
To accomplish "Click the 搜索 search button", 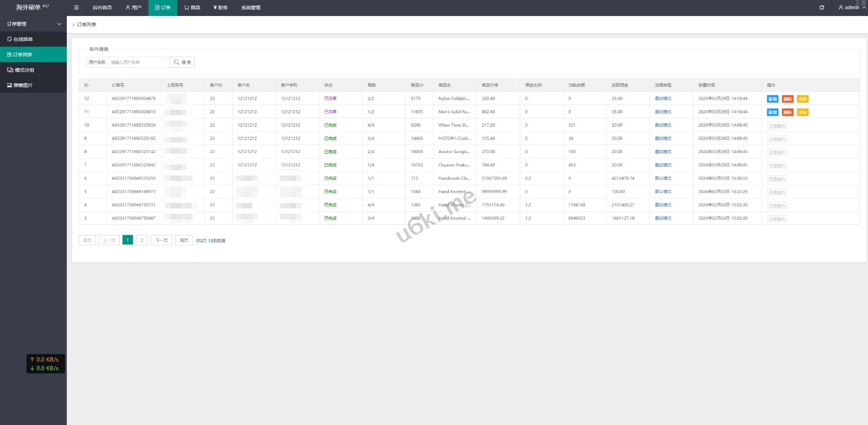I will 182,62.
